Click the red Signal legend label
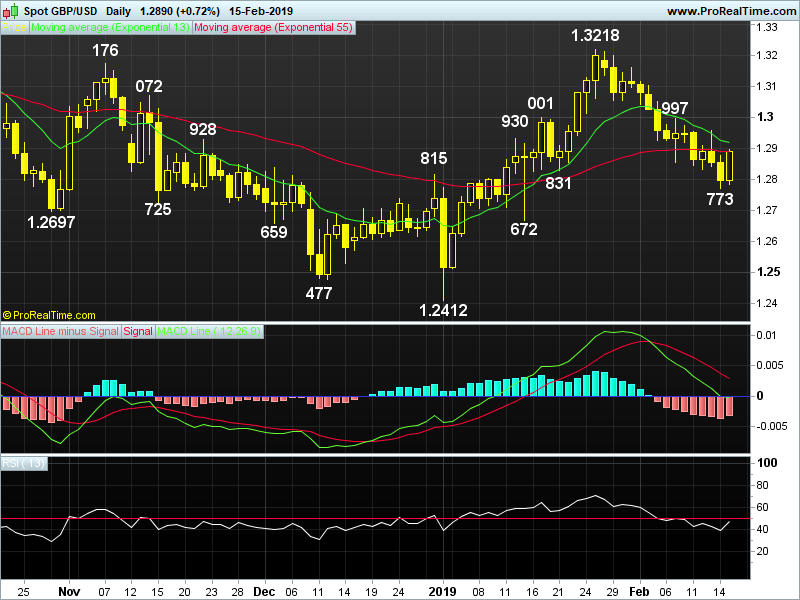The height and width of the screenshot is (600, 800). pos(139,330)
